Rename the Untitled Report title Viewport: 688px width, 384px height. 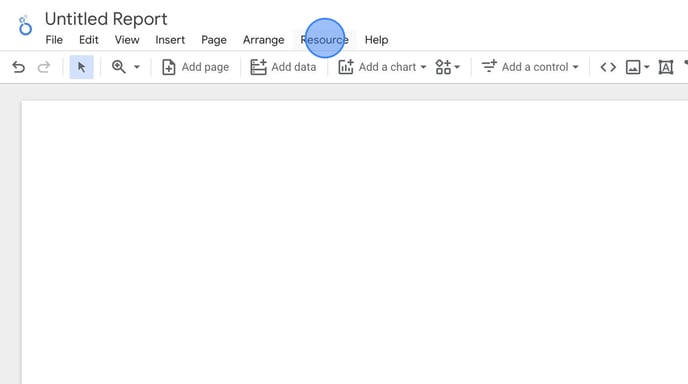106,19
